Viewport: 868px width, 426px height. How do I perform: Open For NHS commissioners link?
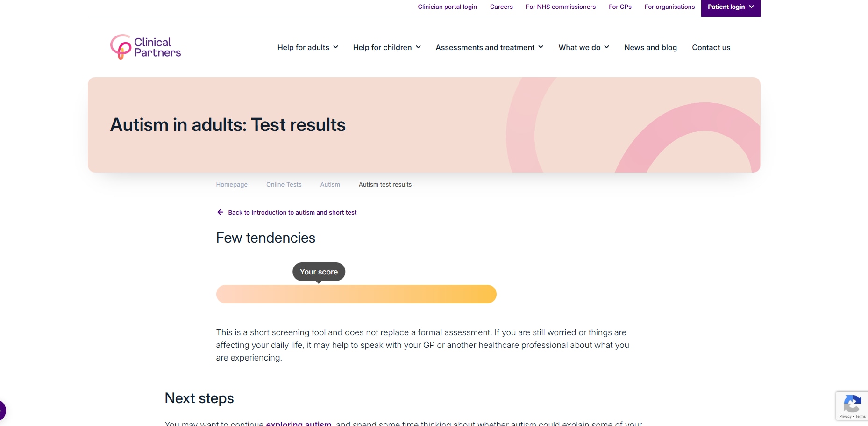561,7
